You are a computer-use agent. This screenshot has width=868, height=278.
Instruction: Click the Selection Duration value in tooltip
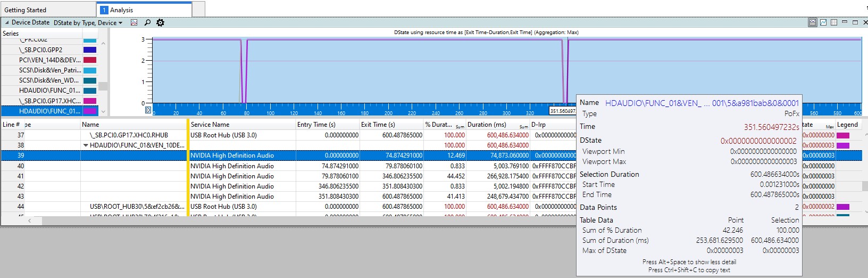774,174
